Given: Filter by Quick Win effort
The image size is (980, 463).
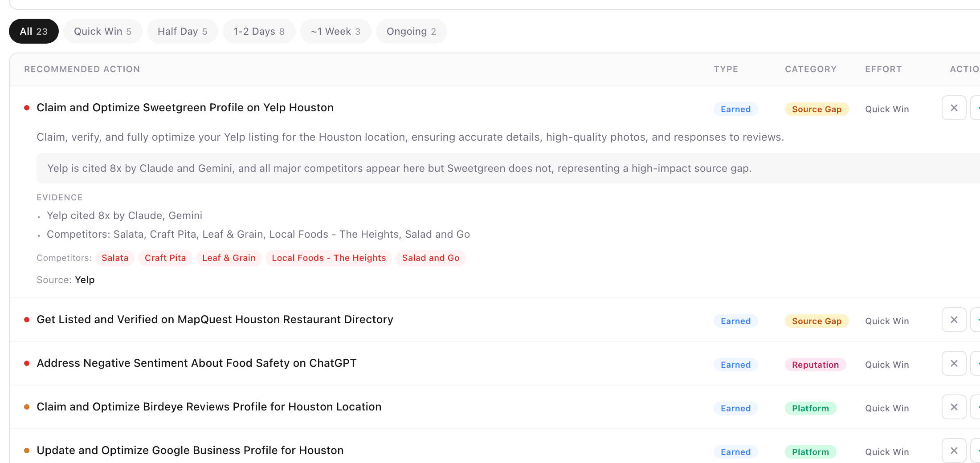Looking at the screenshot, I should coord(102,31).
